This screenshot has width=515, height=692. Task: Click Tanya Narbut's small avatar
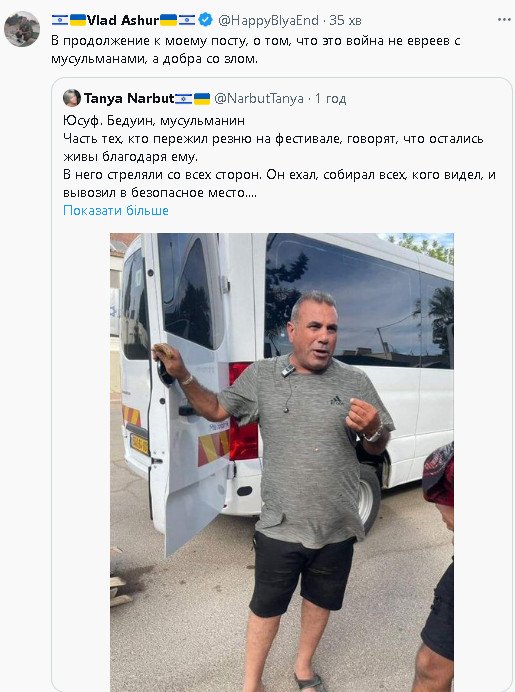coord(71,98)
